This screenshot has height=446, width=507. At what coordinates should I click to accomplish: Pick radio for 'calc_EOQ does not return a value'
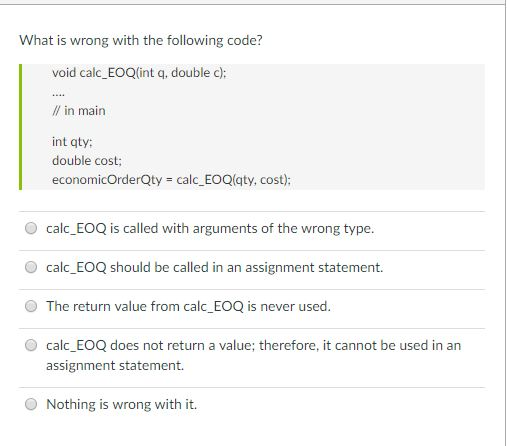pos(31,345)
